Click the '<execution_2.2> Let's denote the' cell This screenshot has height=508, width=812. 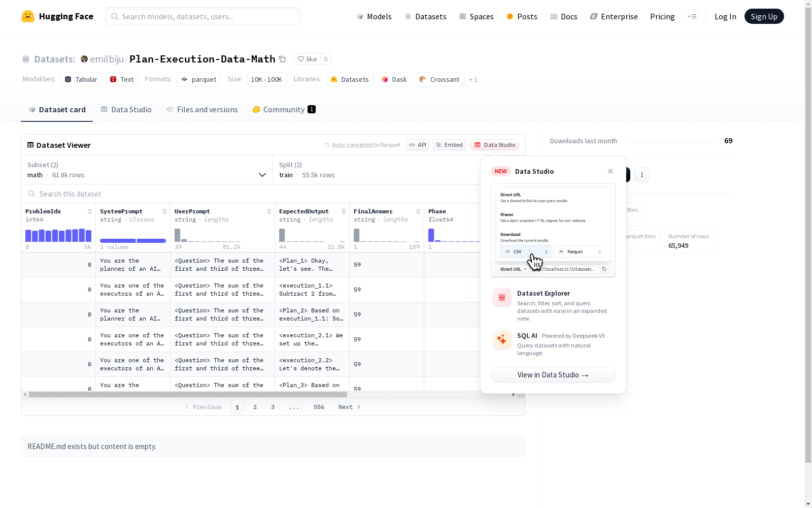point(312,364)
